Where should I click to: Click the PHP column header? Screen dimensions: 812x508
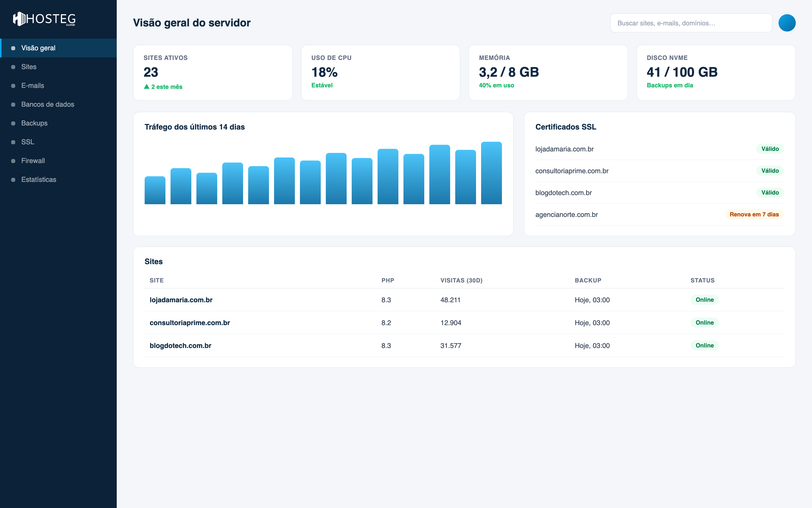tap(387, 280)
